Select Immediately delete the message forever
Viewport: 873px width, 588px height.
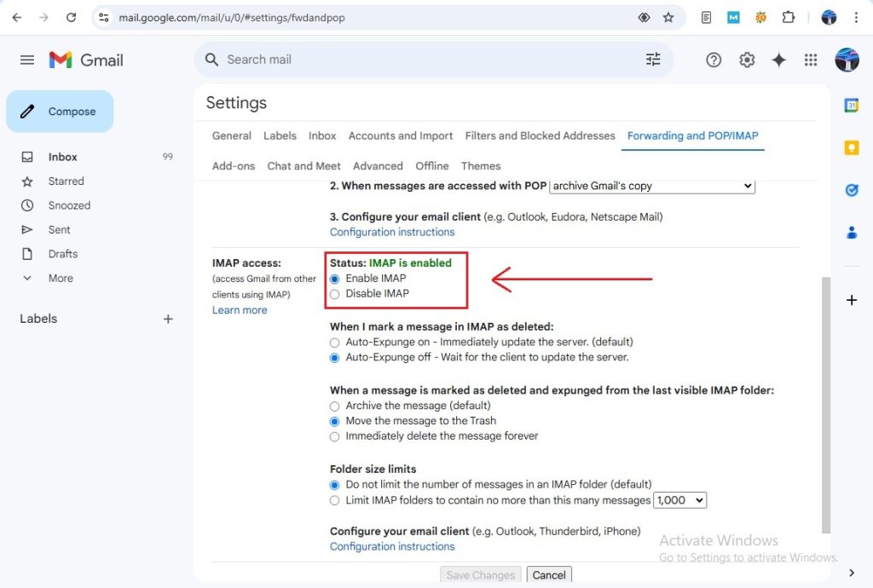tap(334, 436)
